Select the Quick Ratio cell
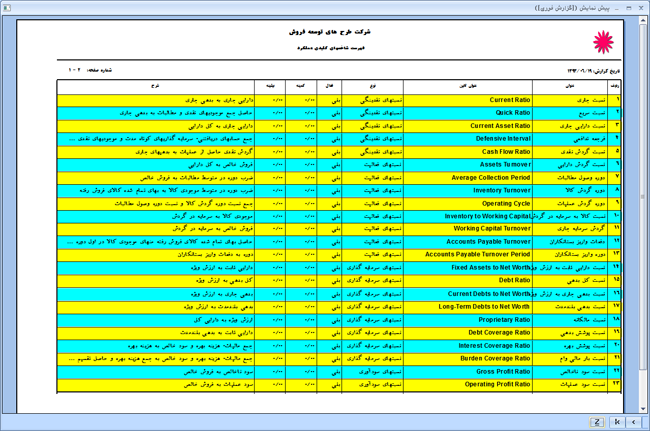650x431 pixels. coord(468,113)
